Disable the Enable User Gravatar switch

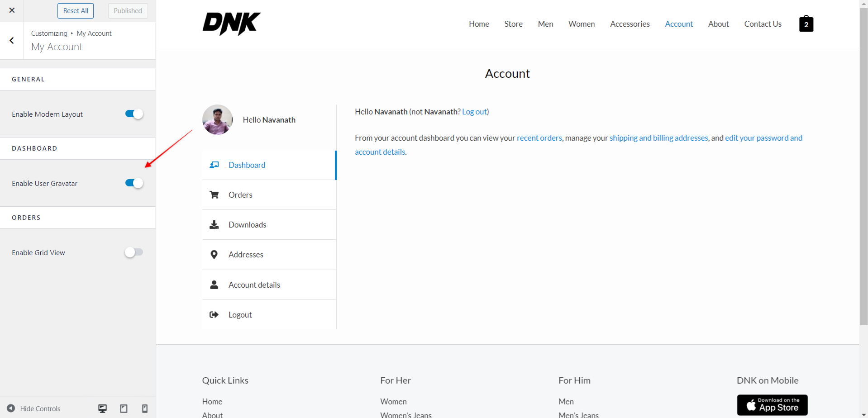click(134, 183)
